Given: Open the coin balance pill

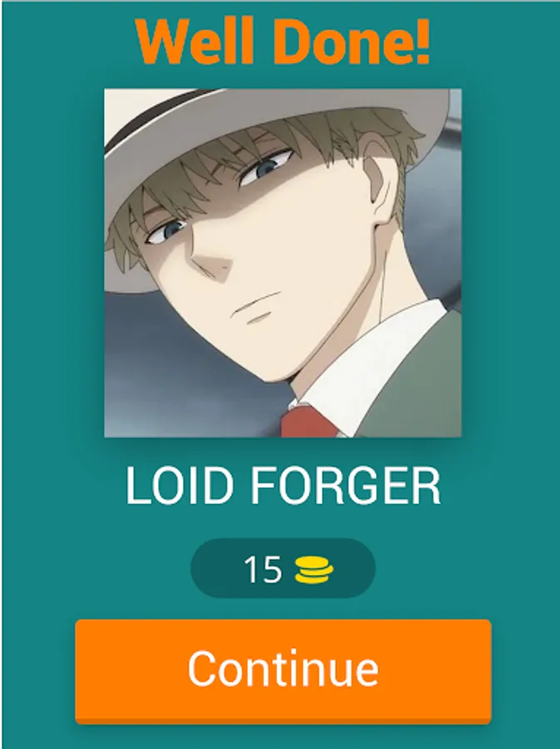Looking at the screenshot, I should coord(283,568).
